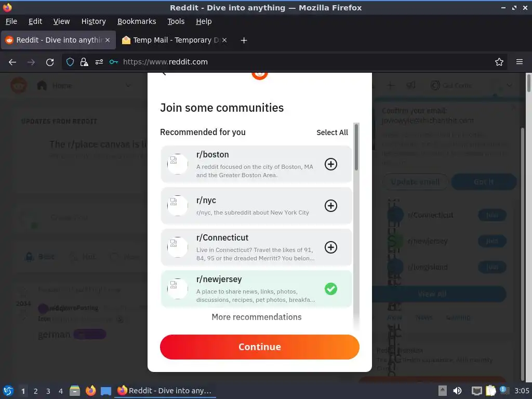Switch to workspace 4
The image size is (532, 399).
(x=61, y=391)
